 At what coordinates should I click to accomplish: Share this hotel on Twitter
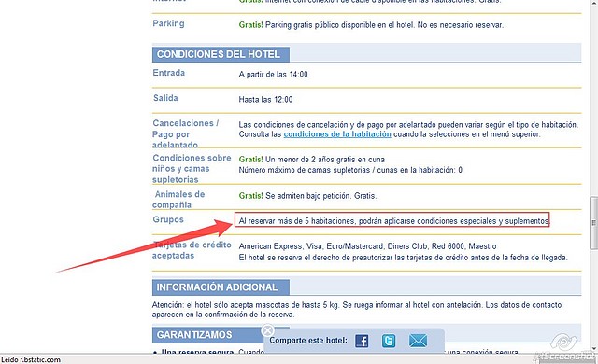point(389,341)
